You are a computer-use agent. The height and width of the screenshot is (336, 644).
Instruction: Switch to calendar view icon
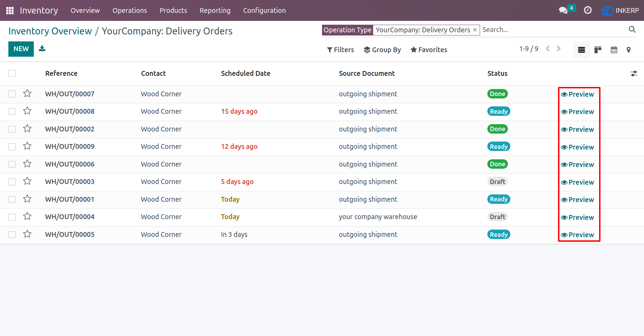click(614, 50)
